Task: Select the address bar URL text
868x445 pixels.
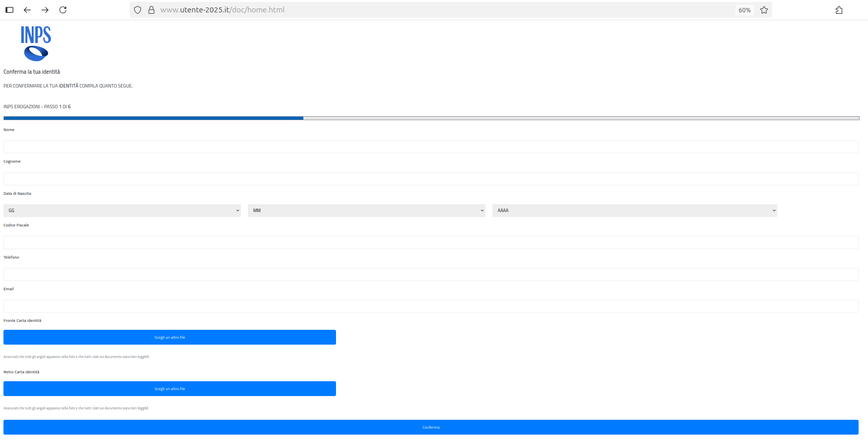Action: pyautogui.click(x=222, y=10)
